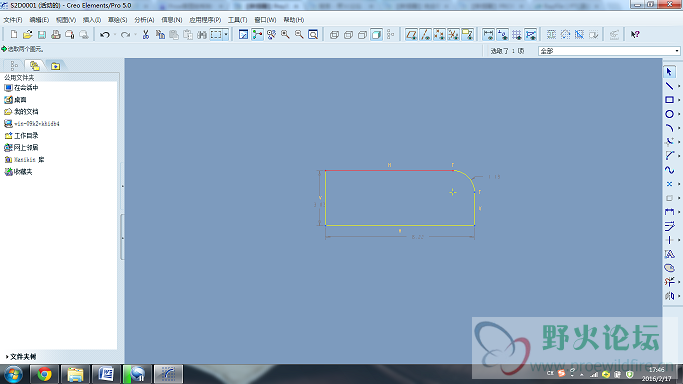The width and height of the screenshot is (683, 384).
Task: Click the context help arrow icon
Action: click(x=635, y=34)
